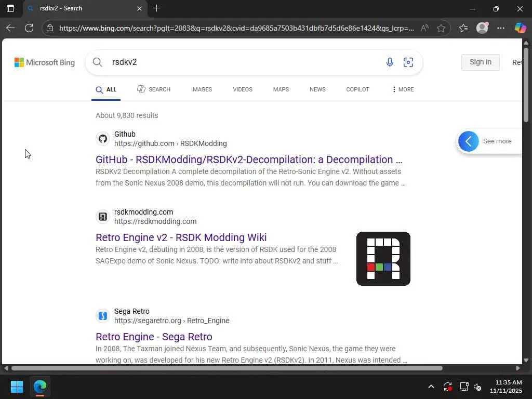The width and height of the screenshot is (532, 399).
Task: Open the RSDKv2-Decompilation GitHub result
Action: coord(249,159)
